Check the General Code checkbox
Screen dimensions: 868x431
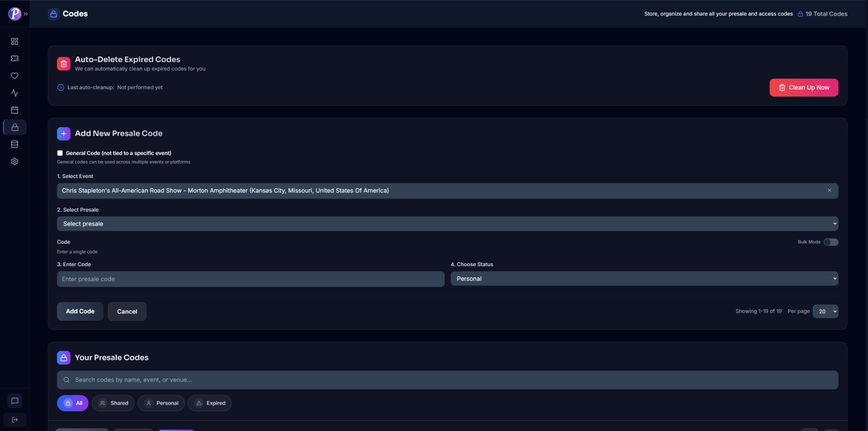[60, 153]
